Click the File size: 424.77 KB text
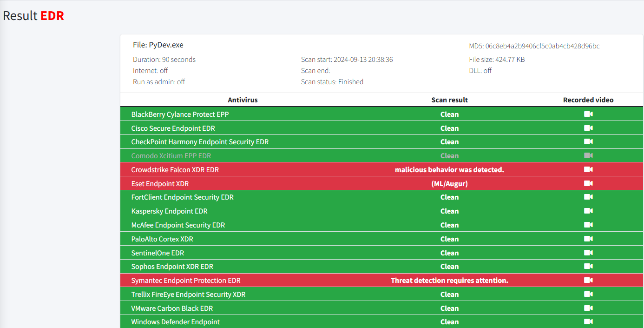Viewport: 644px width, 328px height. (x=497, y=60)
